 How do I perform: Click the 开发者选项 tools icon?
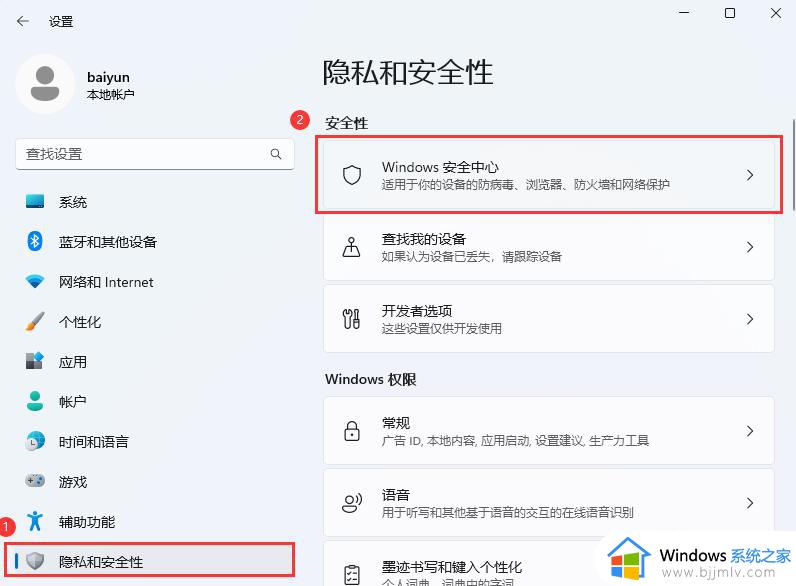pos(351,319)
